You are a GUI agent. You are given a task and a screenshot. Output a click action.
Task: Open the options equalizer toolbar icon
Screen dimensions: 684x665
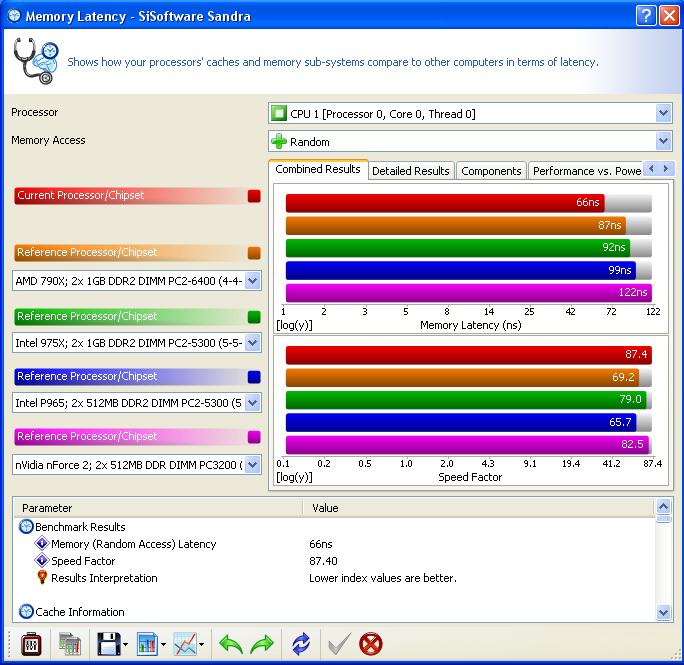(31, 644)
